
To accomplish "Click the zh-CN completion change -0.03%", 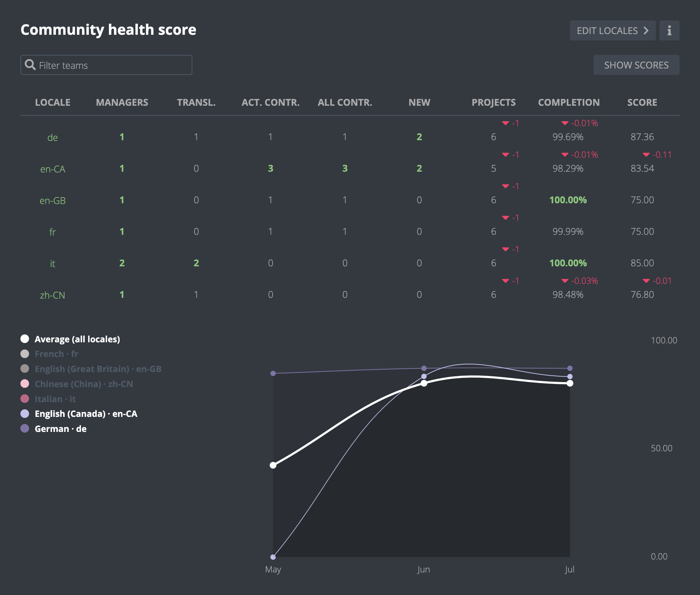I will pyautogui.click(x=580, y=281).
